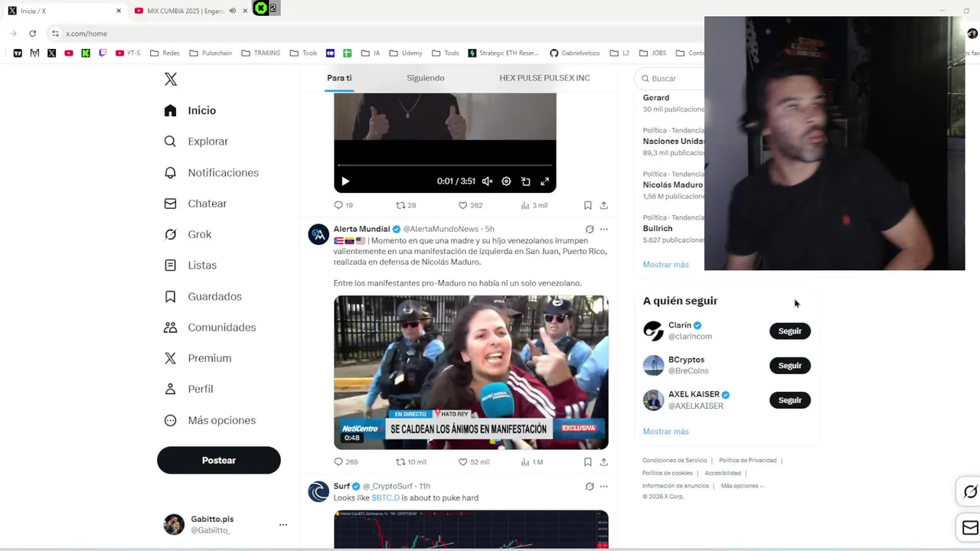This screenshot has height=551, width=980.
Task: Close the Inicio / X browser tab
Action: coord(119,11)
